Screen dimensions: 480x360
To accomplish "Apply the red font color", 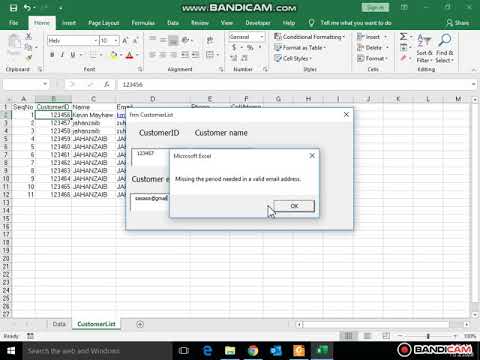I will (x=129, y=55).
